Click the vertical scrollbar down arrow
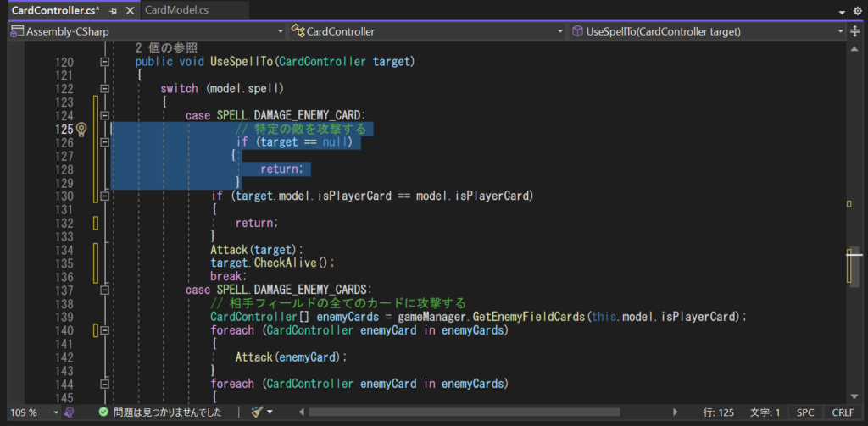This screenshot has width=868, height=426. [854, 396]
